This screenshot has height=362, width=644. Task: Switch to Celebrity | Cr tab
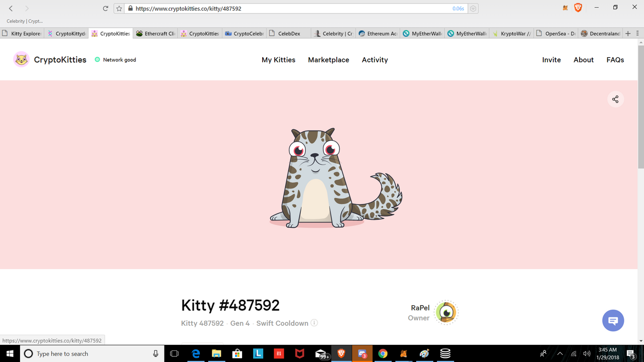tap(334, 34)
